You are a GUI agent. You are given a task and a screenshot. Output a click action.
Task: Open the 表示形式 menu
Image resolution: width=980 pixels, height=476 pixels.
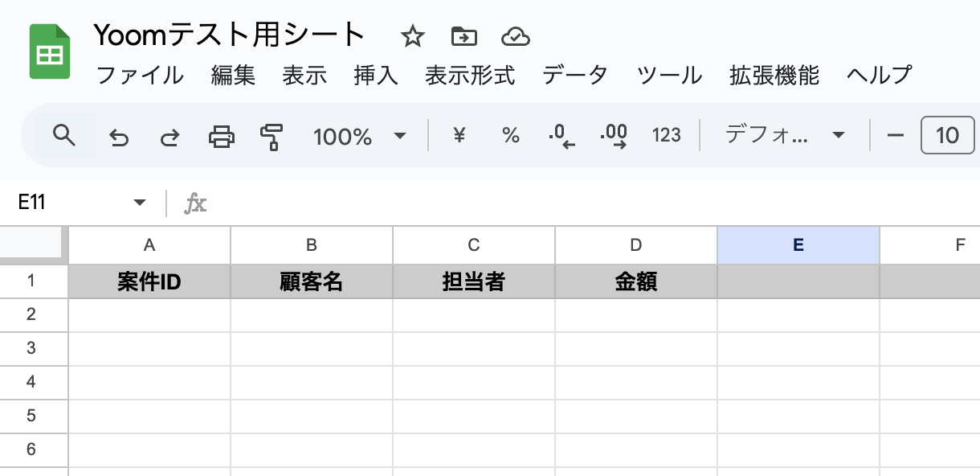470,76
